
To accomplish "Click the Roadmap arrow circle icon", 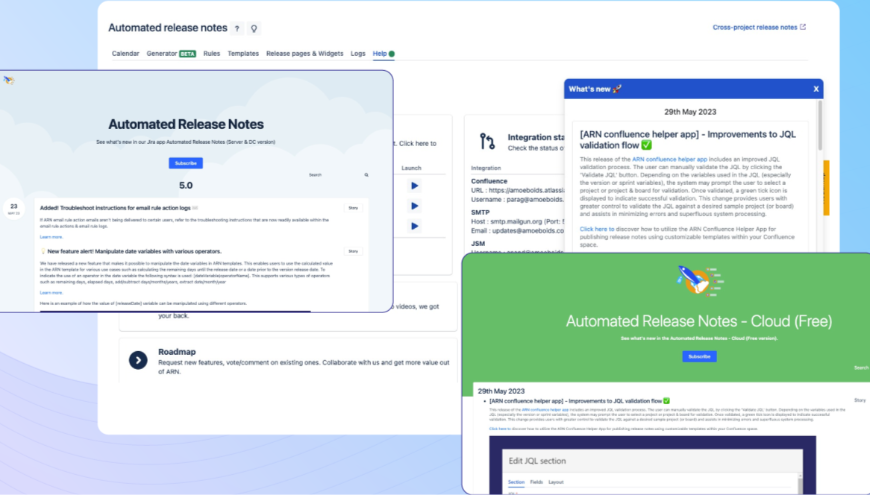I will (138, 360).
